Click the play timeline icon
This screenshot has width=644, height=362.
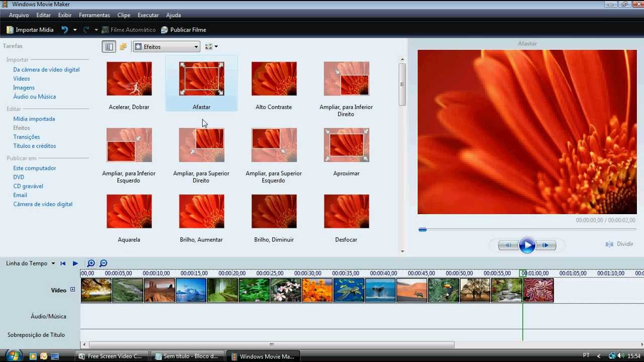(75, 263)
